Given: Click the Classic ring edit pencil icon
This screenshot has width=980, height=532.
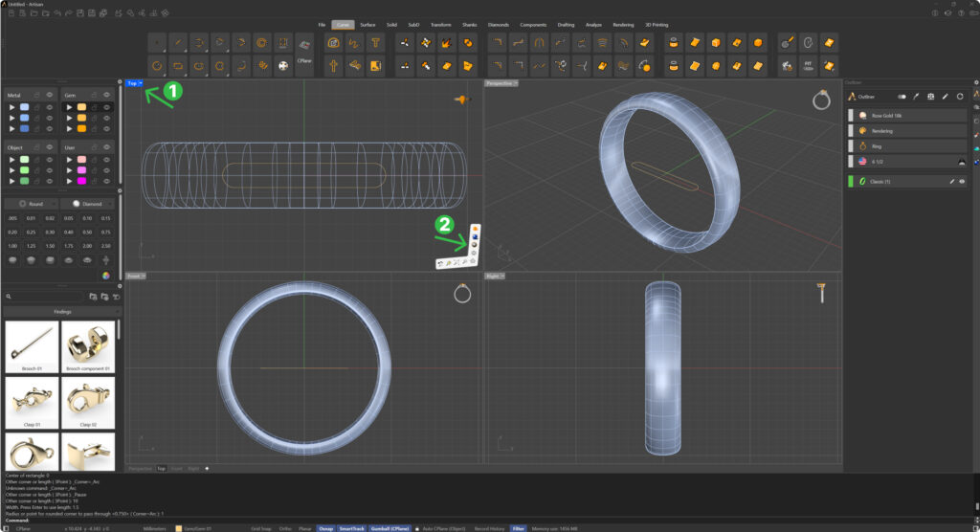Looking at the screenshot, I should tap(951, 181).
